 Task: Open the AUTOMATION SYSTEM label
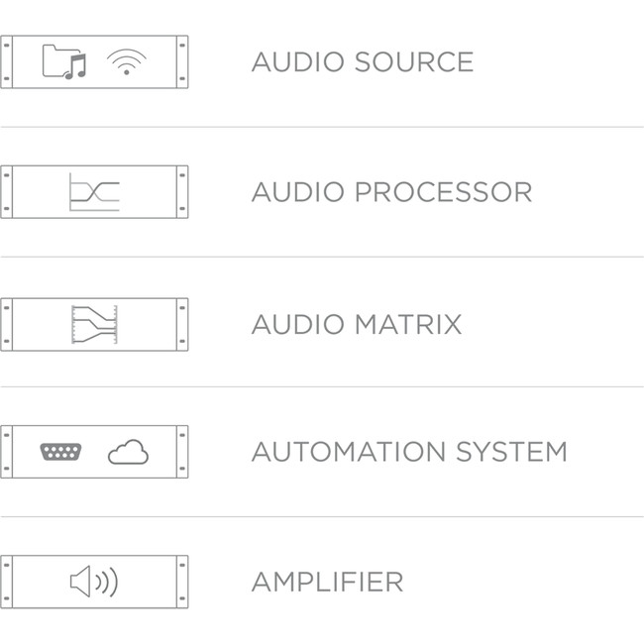[409, 453]
